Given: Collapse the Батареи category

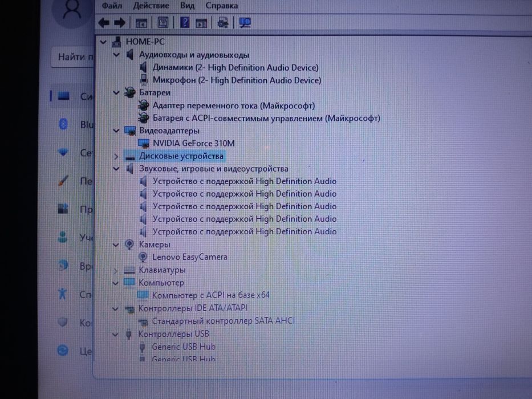Looking at the screenshot, I should click(x=116, y=92).
